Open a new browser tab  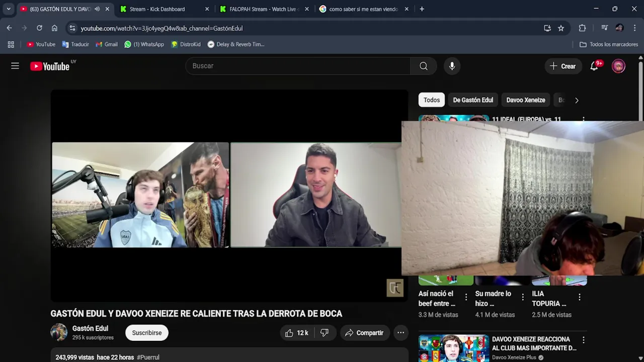coord(422,9)
